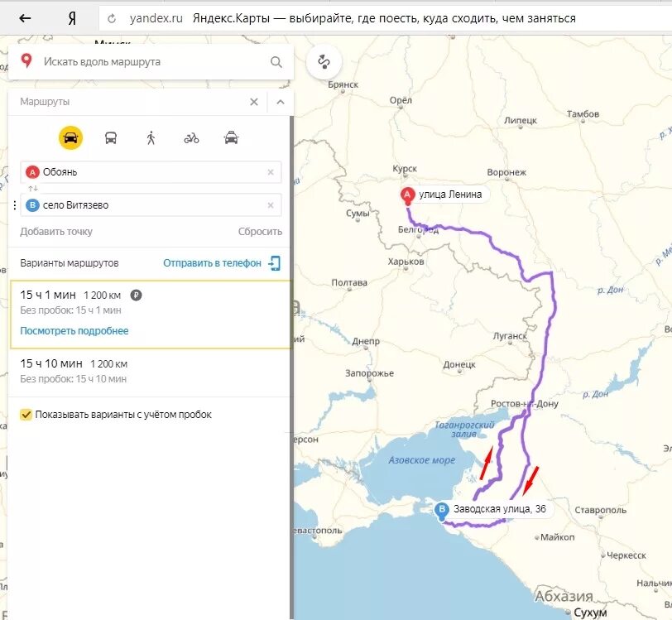Click the Брянск city label
The image size is (672, 620).
tap(343, 84)
